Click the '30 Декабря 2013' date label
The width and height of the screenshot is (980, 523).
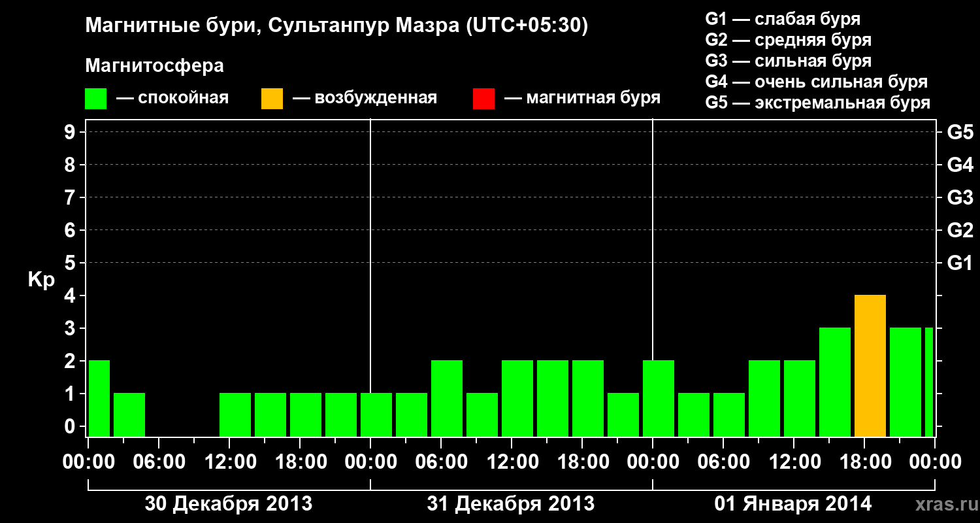pyautogui.click(x=228, y=504)
